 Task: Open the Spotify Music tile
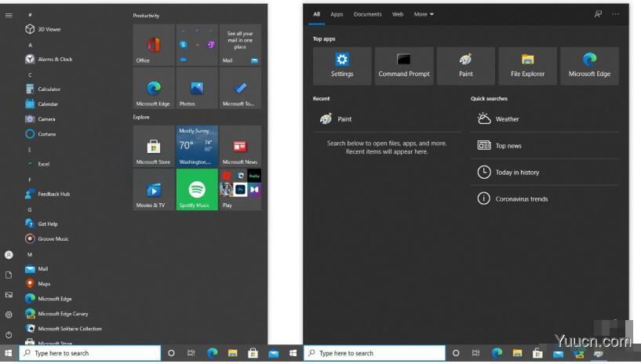click(x=197, y=190)
